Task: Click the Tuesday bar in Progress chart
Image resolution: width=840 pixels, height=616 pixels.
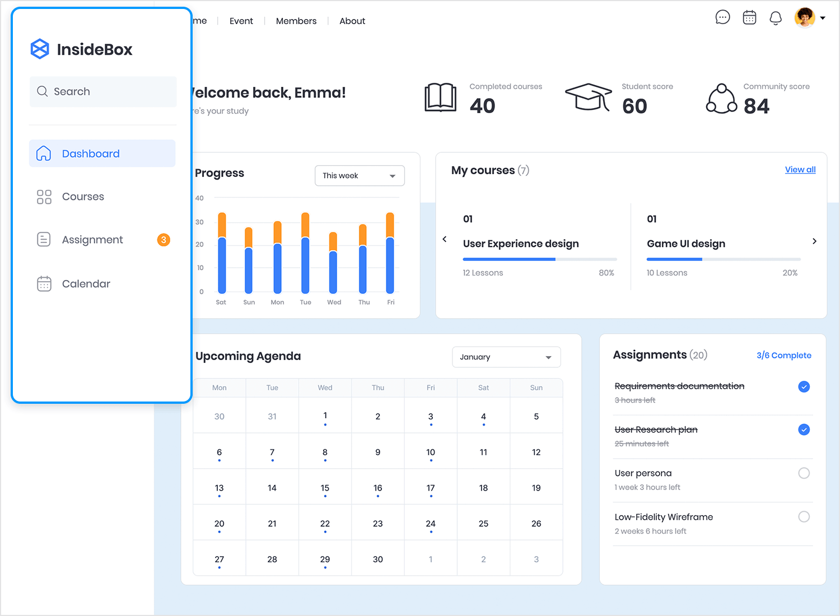Action: click(305, 253)
